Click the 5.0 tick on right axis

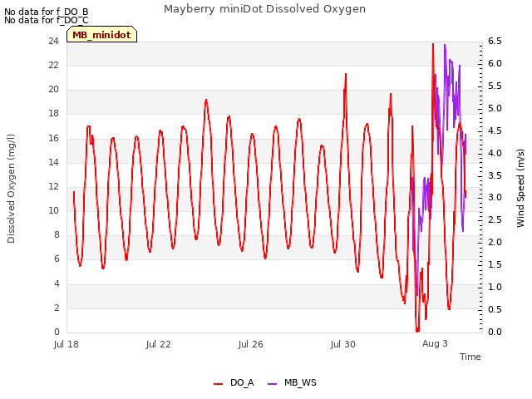click(x=495, y=108)
